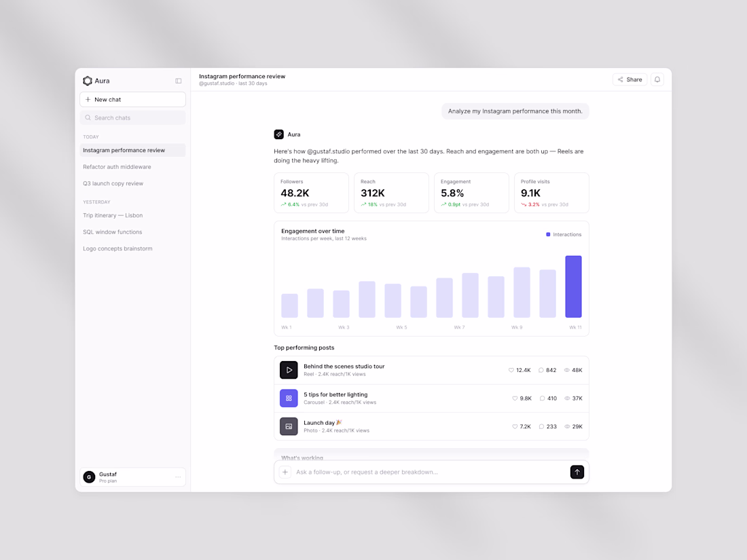Click the Share button
This screenshot has height=560, width=747.
[630, 79]
